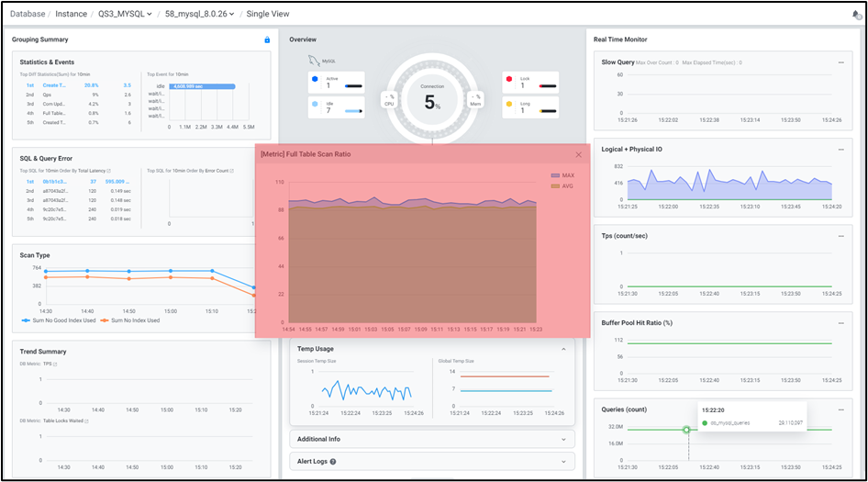Open the 1st ranked SQL ID link
This screenshot has height=482, width=868.
pyautogui.click(x=55, y=182)
